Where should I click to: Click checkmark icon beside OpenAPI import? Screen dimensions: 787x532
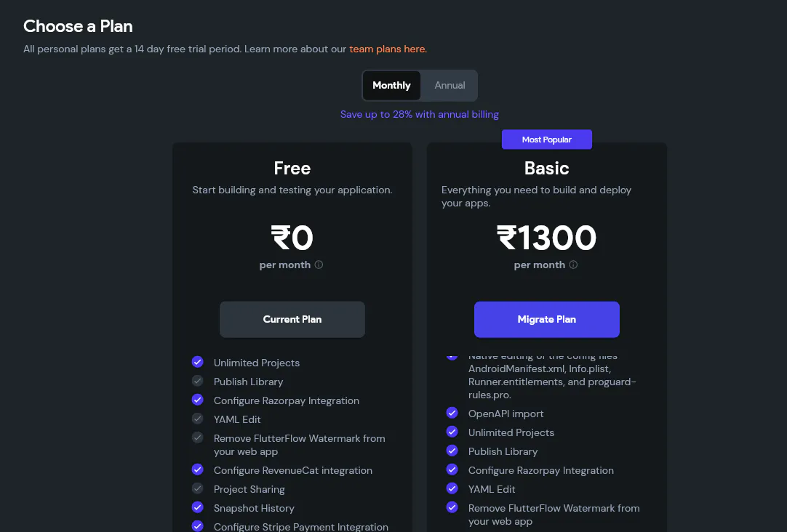coord(452,413)
